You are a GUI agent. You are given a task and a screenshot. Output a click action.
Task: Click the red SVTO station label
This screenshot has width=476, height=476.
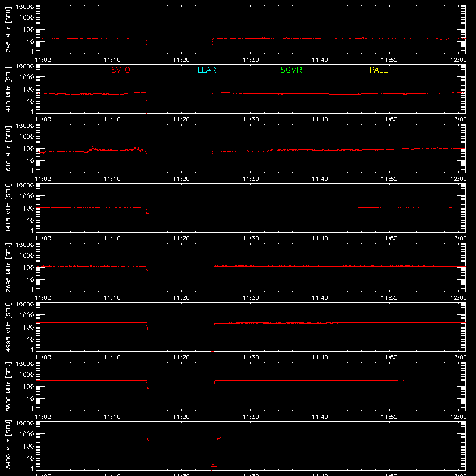pyautogui.click(x=121, y=70)
